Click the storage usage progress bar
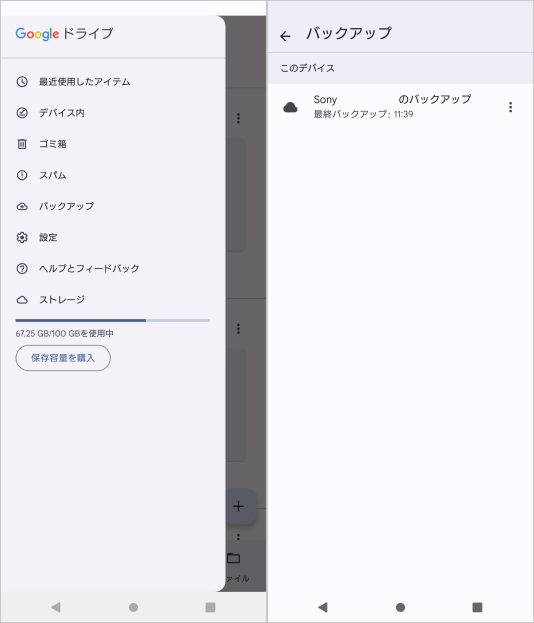The width and height of the screenshot is (534, 623). [x=112, y=320]
